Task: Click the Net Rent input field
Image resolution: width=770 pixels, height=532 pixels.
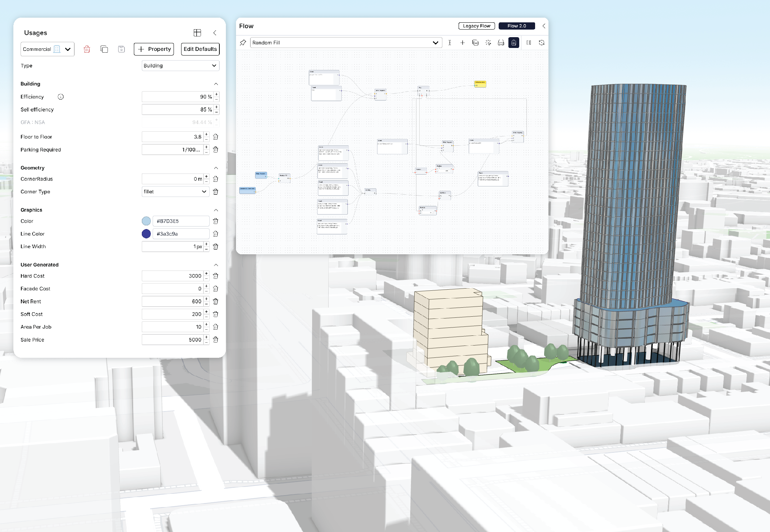Action: pyautogui.click(x=172, y=301)
